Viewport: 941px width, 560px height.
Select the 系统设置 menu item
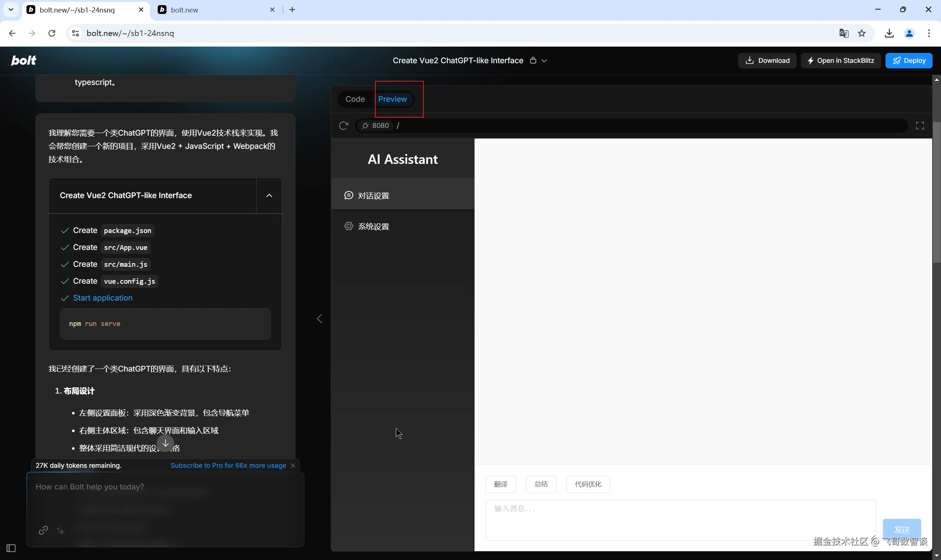click(x=373, y=226)
